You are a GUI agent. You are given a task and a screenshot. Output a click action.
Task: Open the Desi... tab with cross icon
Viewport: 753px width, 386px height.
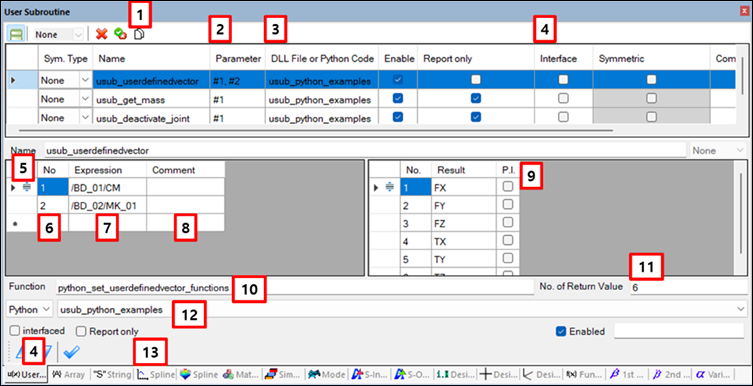[x=498, y=374]
